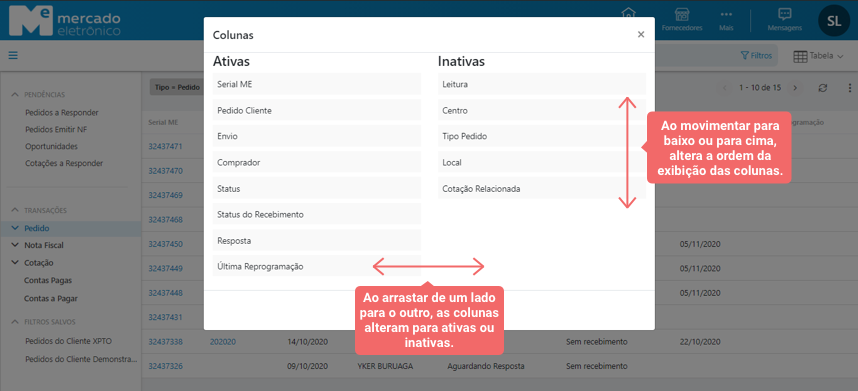This screenshot has height=391, width=858.
Task: Select the Status active column item
Action: point(317,188)
